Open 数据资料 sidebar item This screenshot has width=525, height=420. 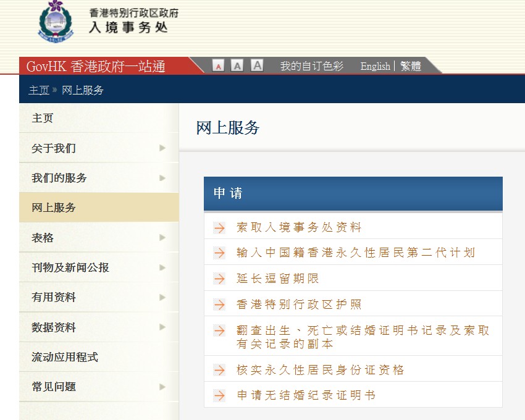[99, 327]
